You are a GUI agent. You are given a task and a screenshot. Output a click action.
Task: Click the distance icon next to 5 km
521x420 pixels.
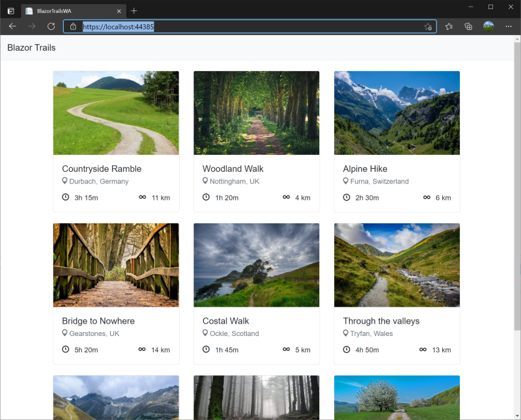coord(287,349)
